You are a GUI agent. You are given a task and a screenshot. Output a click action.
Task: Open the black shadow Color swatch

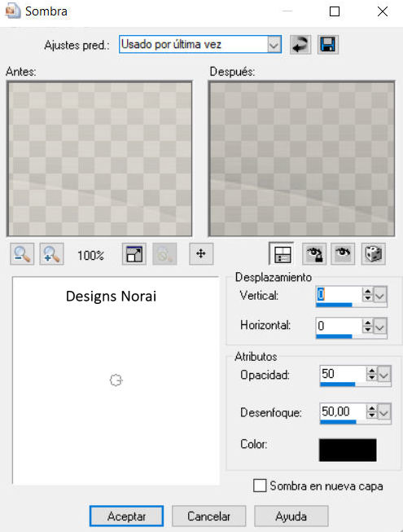coord(348,450)
